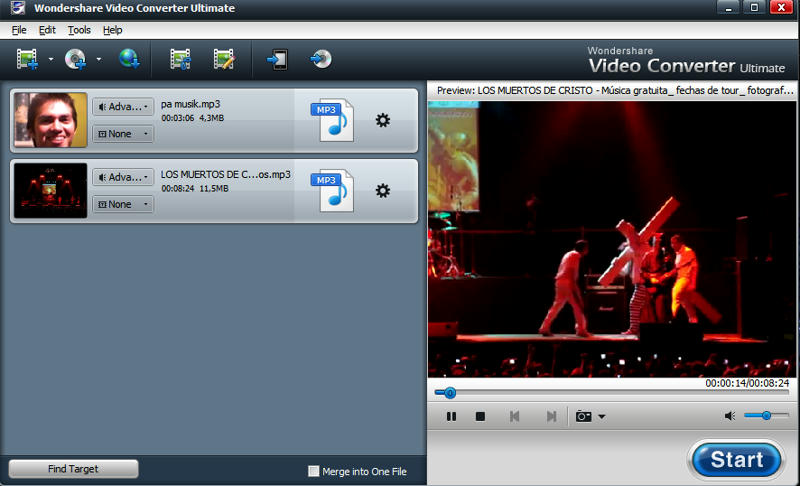This screenshot has height=486, width=800.
Task: Click the volume slider handle
Action: coord(766,416)
